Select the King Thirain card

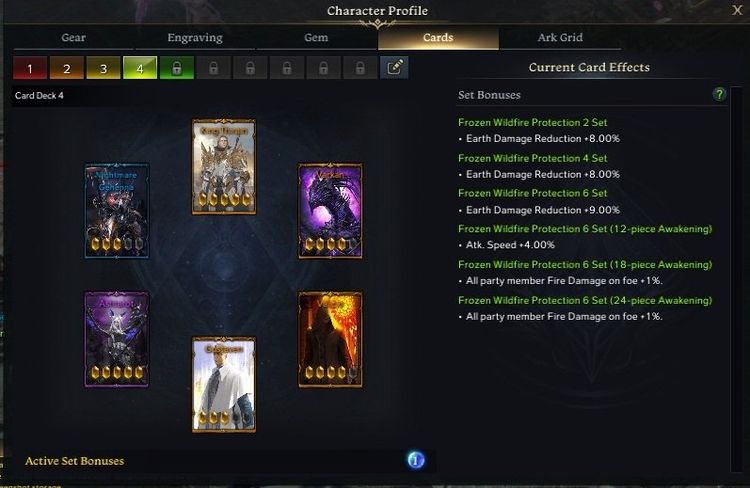point(224,167)
